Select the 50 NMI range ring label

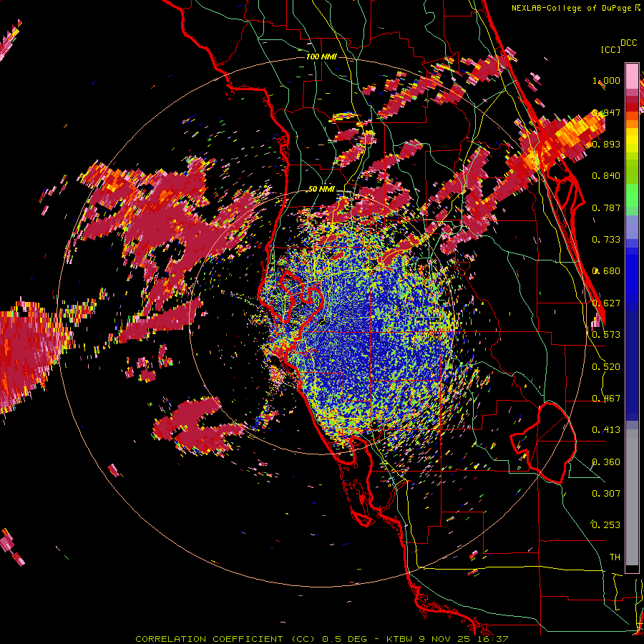click(x=321, y=189)
